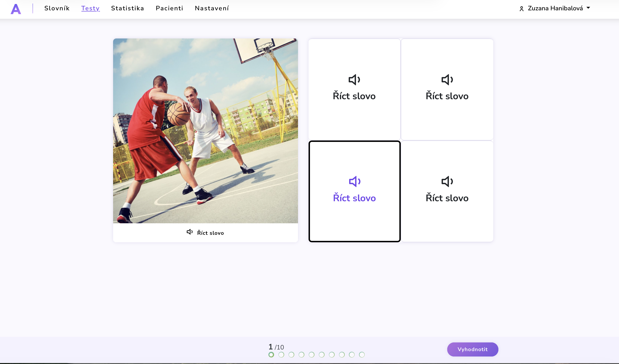Play audio in bottom-right answer card
The width and height of the screenshot is (619, 364).
pyautogui.click(x=447, y=182)
